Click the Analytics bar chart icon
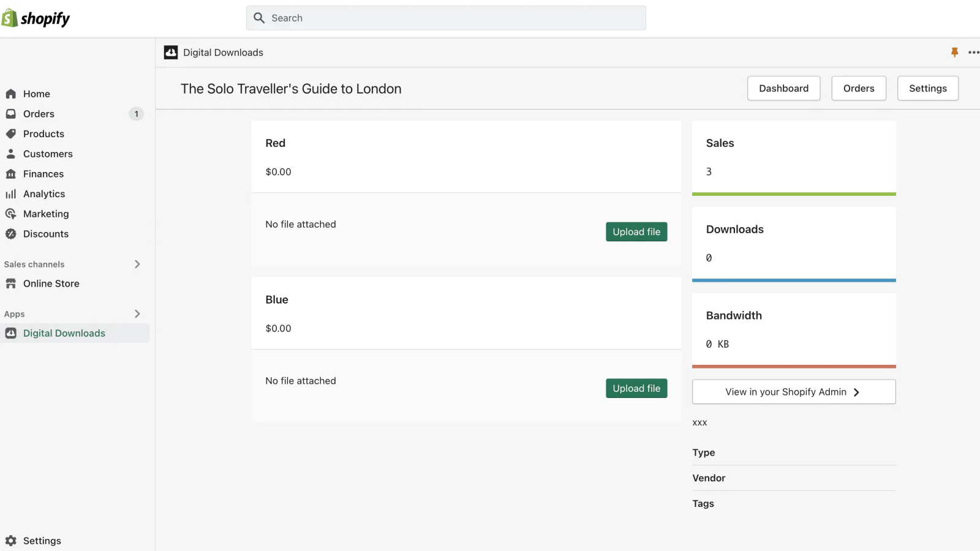Screen dimensions: 980x551 pos(11,194)
